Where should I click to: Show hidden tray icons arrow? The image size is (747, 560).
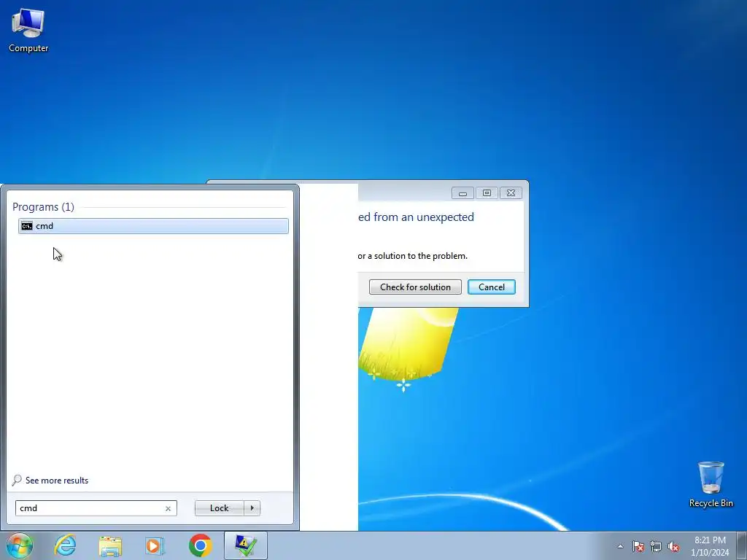(620, 546)
